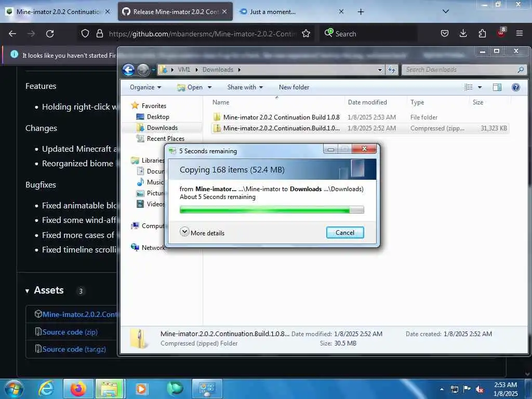Screen dimensions: 532x399
Task: Open the Pocket save icon
Action: pyautogui.click(x=445, y=34)
